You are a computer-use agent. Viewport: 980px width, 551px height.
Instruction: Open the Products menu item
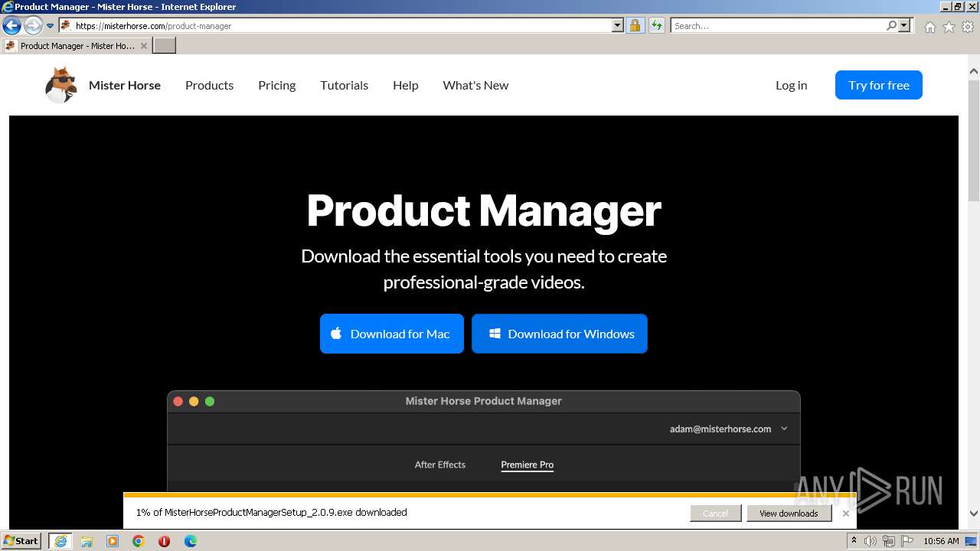tap(209, 85)
